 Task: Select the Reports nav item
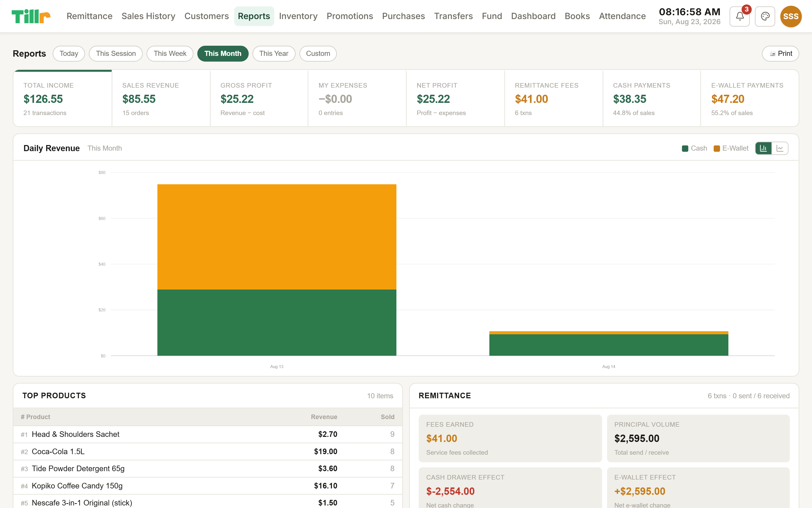click(x=254, y=16)
